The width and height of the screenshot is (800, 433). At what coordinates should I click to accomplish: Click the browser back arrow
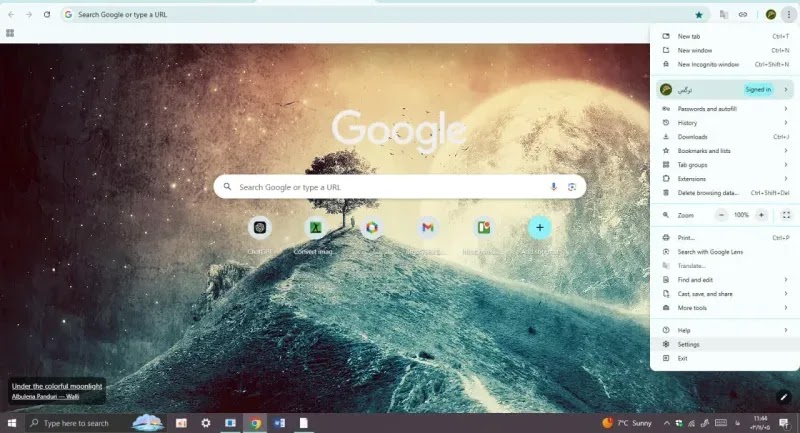(x=11, y=15)
